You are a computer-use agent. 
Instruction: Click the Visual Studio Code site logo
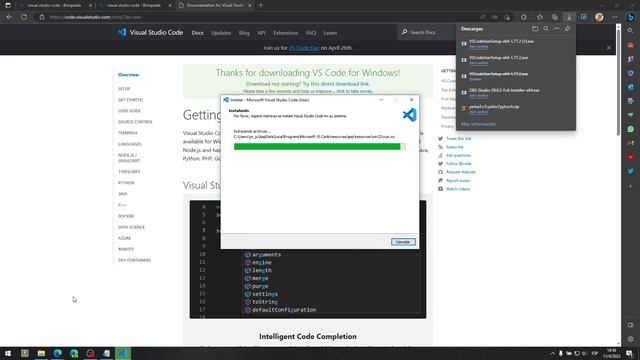click(x=150, y=32)
